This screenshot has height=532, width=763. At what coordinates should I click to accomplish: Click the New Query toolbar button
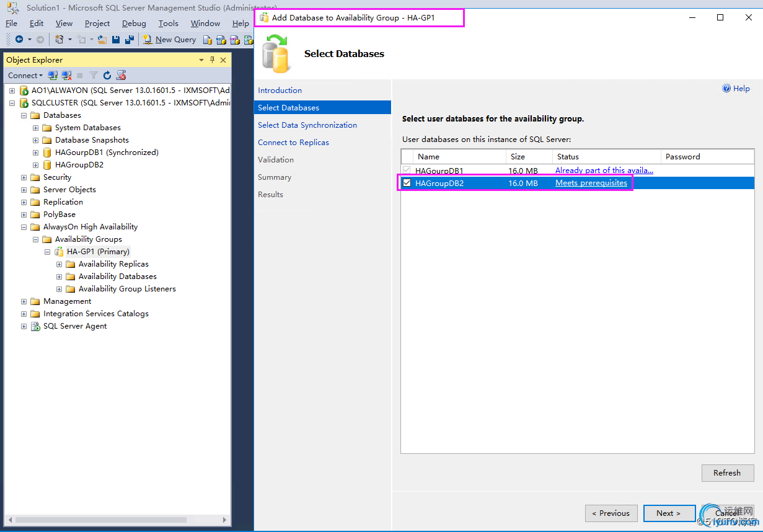[x=169, y=39]
